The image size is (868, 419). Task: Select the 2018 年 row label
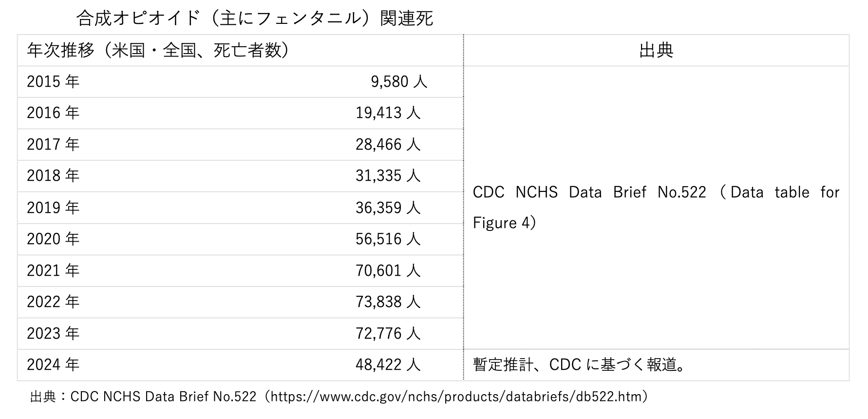pos(53,176)
